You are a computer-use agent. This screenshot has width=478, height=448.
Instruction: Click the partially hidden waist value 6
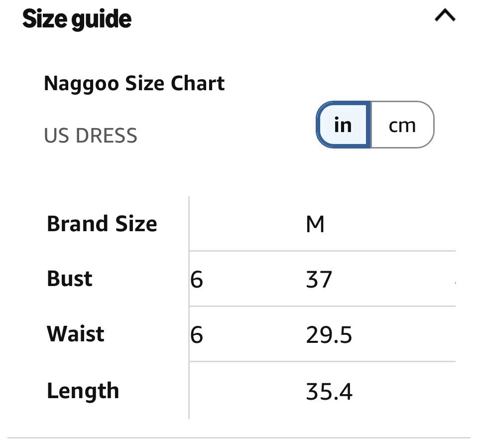tap(197, 335)
